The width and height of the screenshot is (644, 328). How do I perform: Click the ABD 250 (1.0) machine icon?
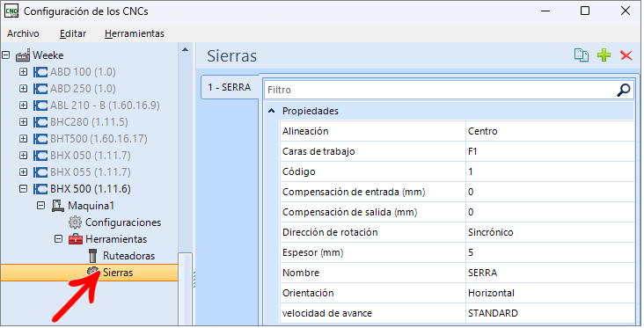tap(40, 89)
